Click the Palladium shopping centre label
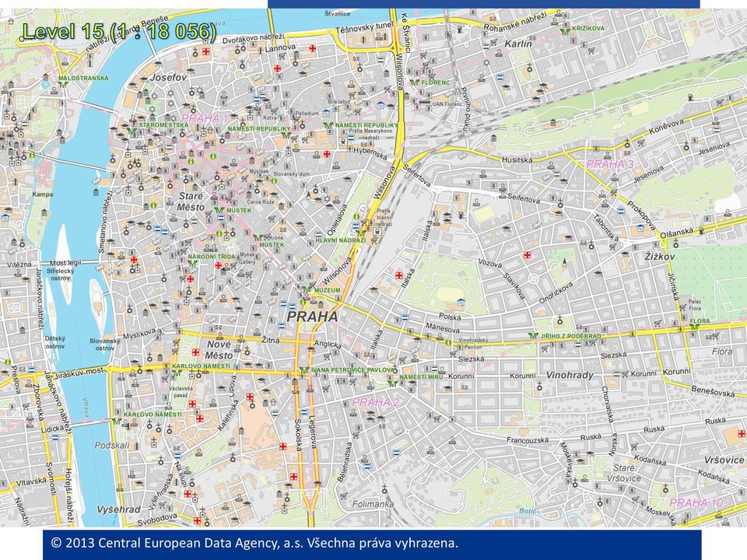Image resolution: width=747 pixels, height=560 pixels. pos(307,114)
